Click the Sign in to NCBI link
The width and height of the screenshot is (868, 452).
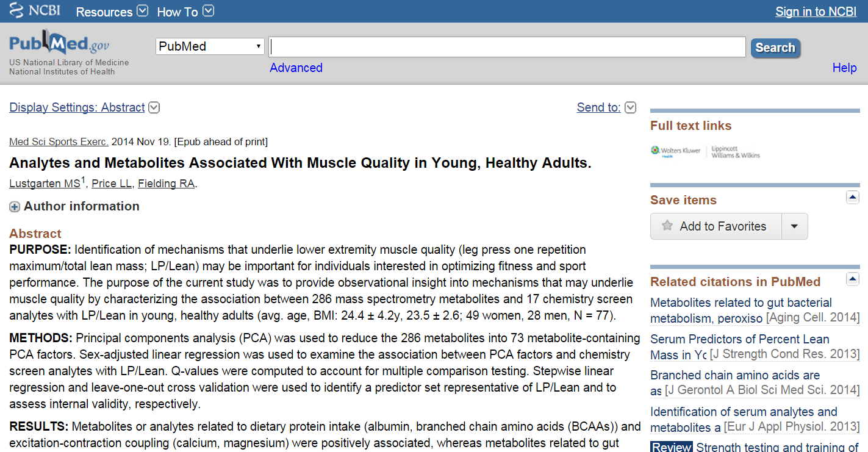click(x=816, y=12)
